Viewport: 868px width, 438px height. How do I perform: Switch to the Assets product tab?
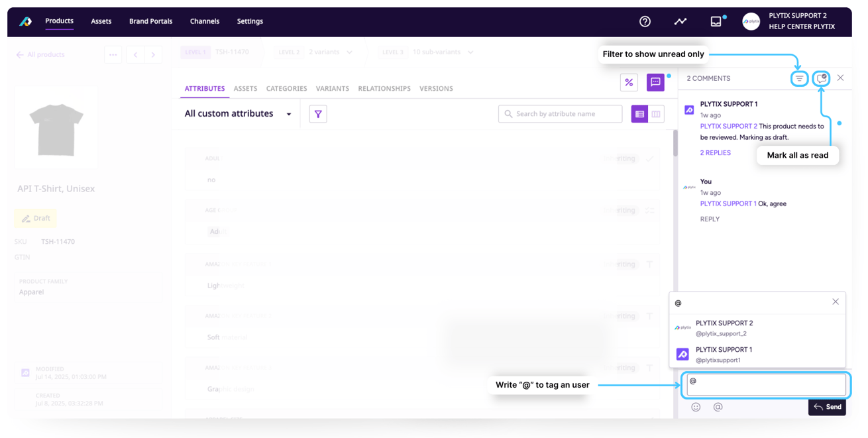point(245,89)
